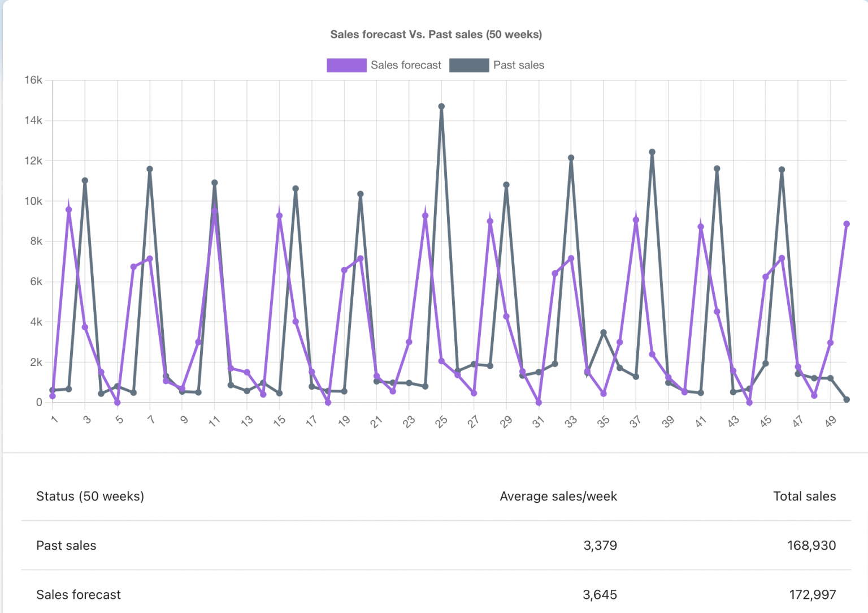868x613 pixels.
Task: Select the x-axis label for week 37
Action: click(x=636, y=421)
